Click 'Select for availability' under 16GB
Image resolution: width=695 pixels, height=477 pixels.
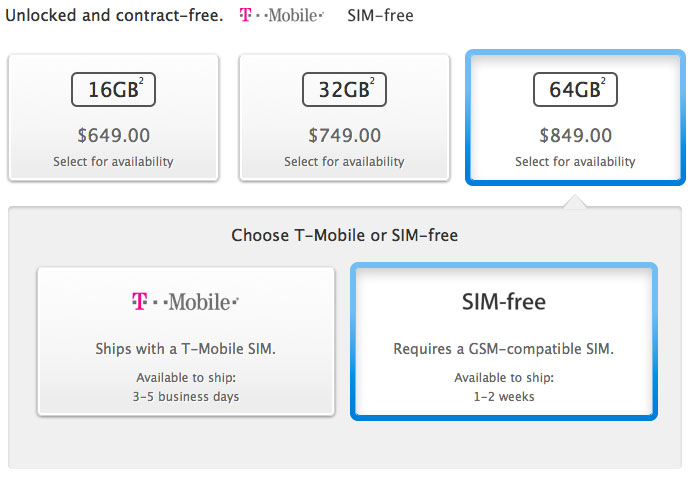click(113, 161)
